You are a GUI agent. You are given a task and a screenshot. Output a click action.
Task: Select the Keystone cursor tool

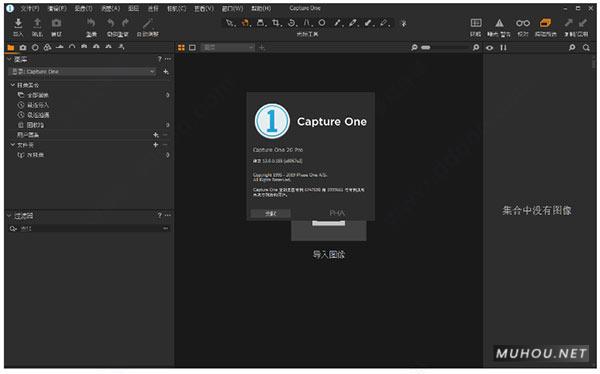(x=307, y=23)
